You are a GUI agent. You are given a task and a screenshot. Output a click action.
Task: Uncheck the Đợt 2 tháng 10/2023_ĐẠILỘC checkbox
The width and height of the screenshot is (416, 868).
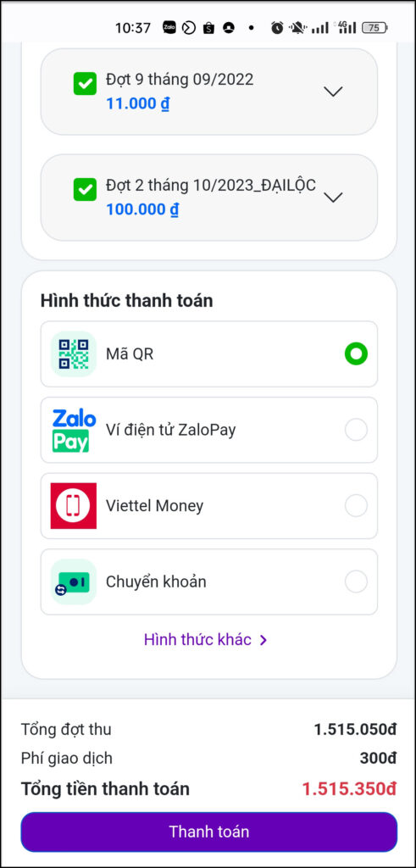point(86,190)
